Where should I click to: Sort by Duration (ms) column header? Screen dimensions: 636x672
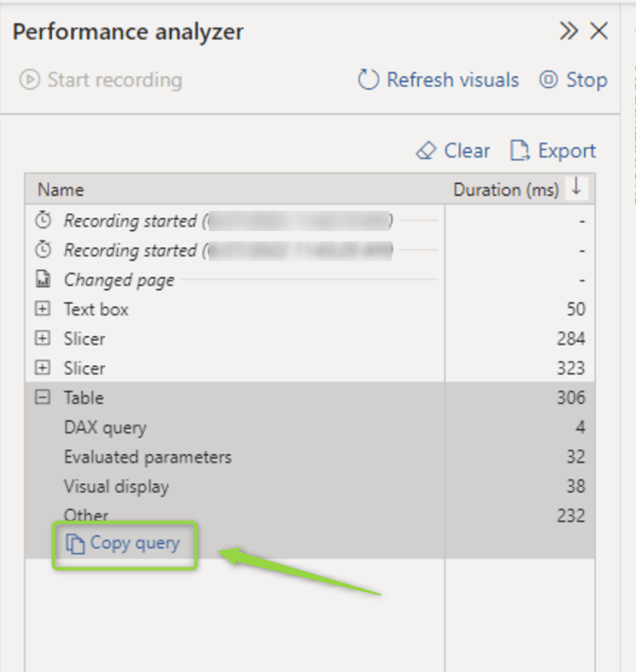[x=506, y=190]
